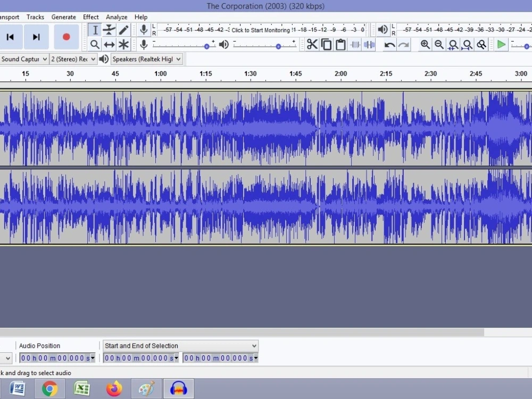The height and width of the screenshot is (399, 532).
Task: Click the Silence audio icon
Action: pos(369,45)
